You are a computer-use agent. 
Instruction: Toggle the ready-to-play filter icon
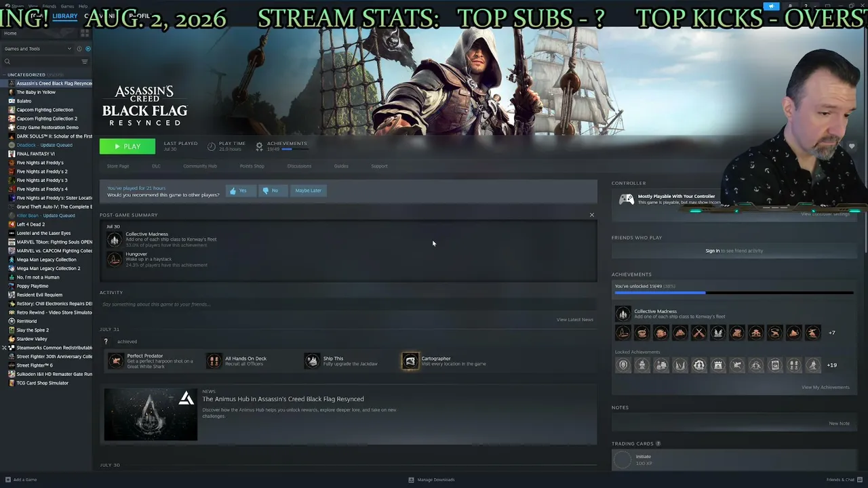pyautogui.click(x=88, y=49)
